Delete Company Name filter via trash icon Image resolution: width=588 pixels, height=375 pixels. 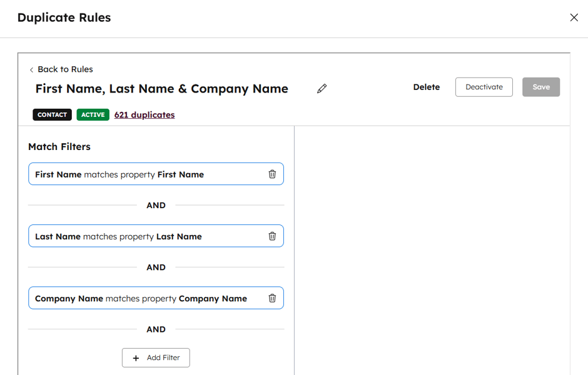pyautogui.click(x=272, y=298)
